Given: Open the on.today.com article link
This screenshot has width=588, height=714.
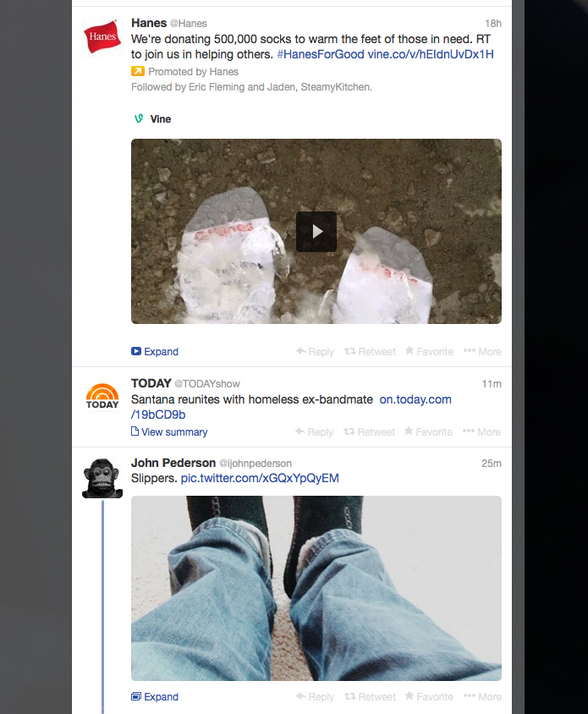Looking at the screenshot, I should [415, 399].
